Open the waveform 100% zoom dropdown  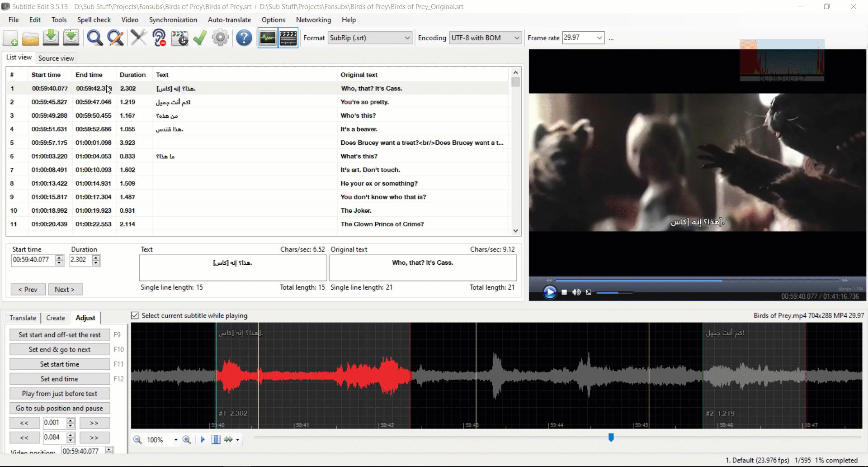tap(176, 440)
